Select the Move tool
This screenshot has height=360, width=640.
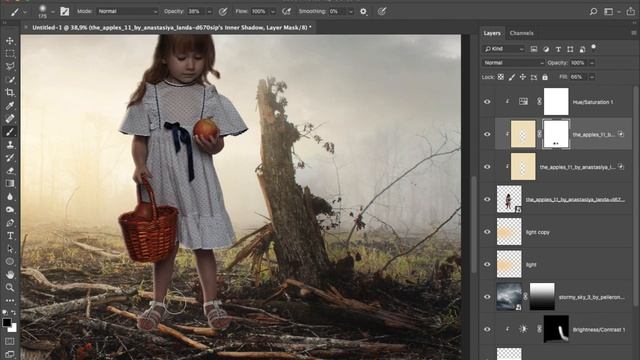(10, 41)
